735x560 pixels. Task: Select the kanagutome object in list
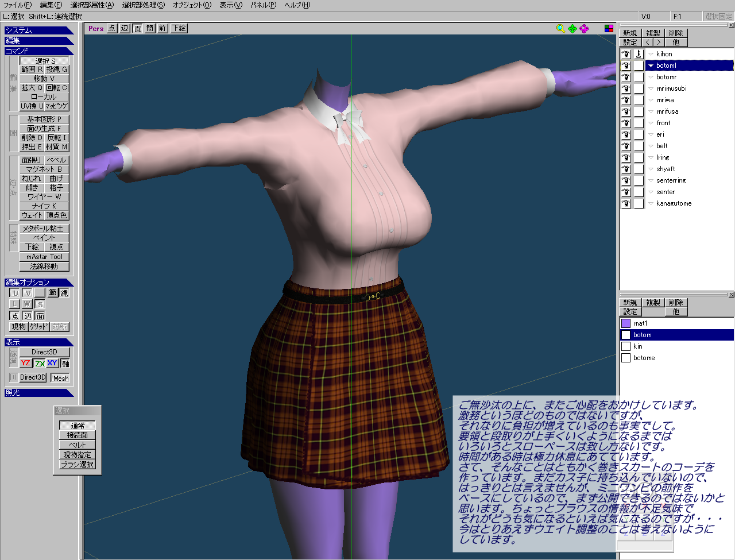point(674,203)
